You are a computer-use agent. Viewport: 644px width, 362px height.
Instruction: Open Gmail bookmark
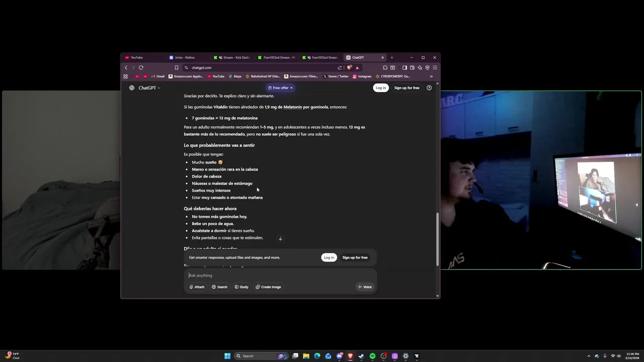pyautogui.click(x=157, y=76)
